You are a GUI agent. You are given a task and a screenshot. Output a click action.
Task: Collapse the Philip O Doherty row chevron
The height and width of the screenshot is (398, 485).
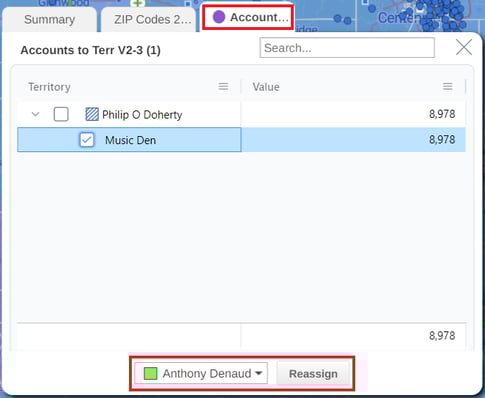[35, 114]
